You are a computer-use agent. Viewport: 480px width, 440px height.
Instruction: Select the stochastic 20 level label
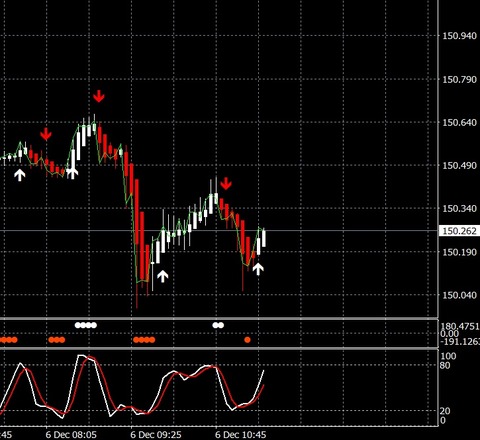(445, 411)
